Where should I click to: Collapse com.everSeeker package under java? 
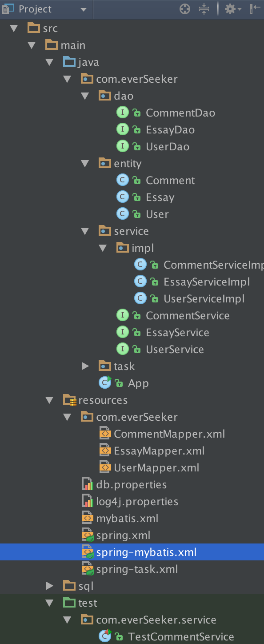67,79
